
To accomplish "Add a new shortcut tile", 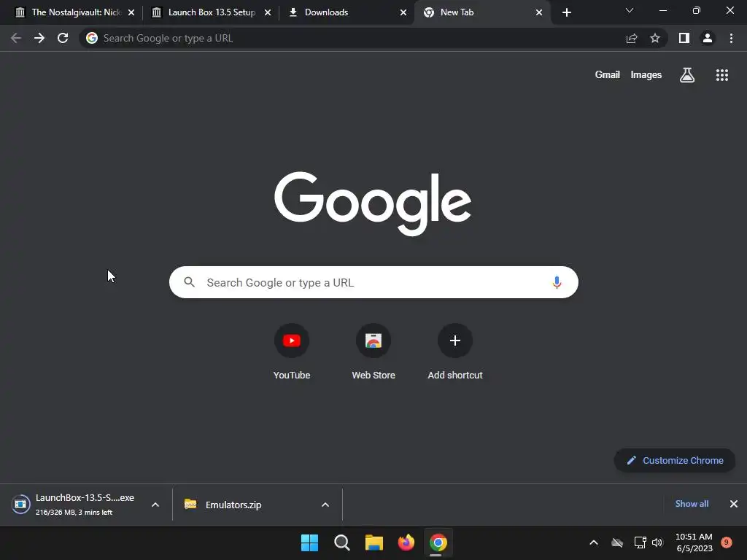I will (455, 352).
